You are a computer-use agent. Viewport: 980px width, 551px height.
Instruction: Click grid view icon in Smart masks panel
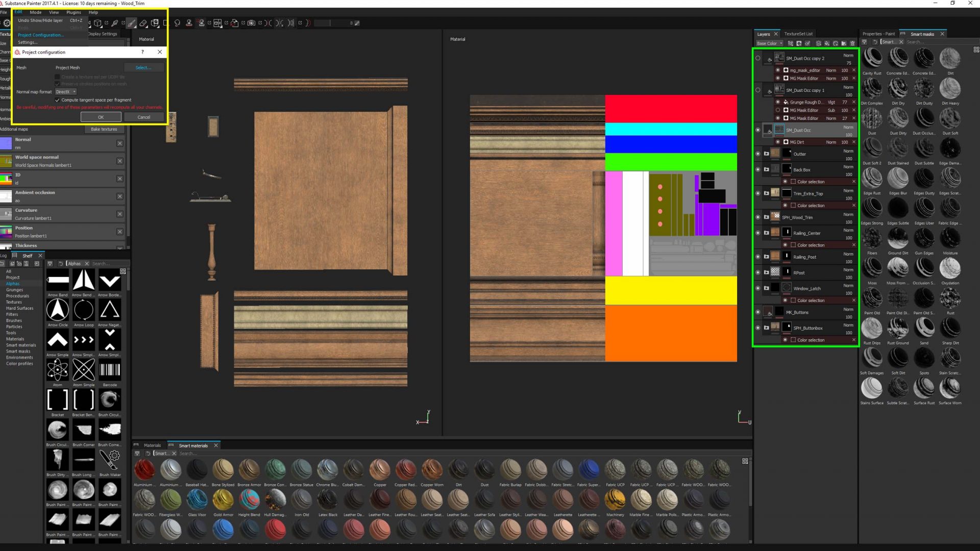point(976,49)
